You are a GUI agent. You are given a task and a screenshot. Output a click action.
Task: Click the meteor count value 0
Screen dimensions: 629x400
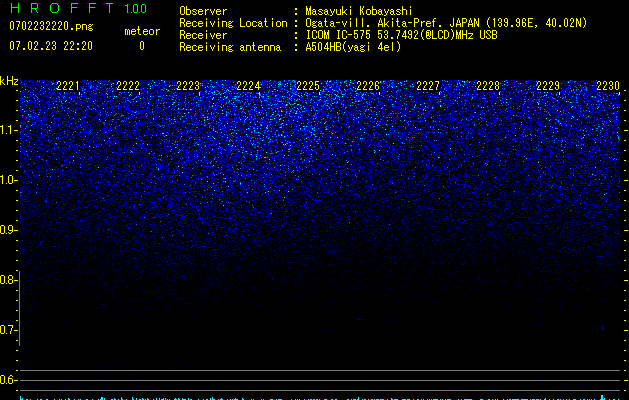point(142,46)
